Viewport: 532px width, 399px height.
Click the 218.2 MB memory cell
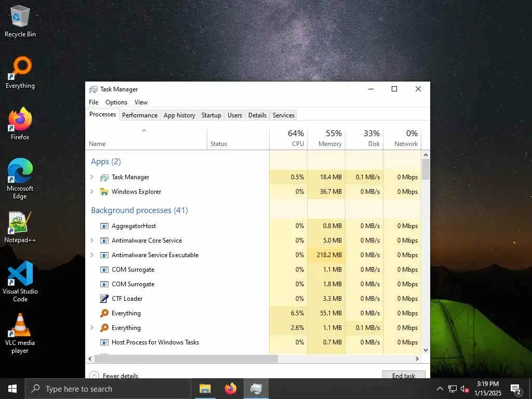[x=326, y=255]
